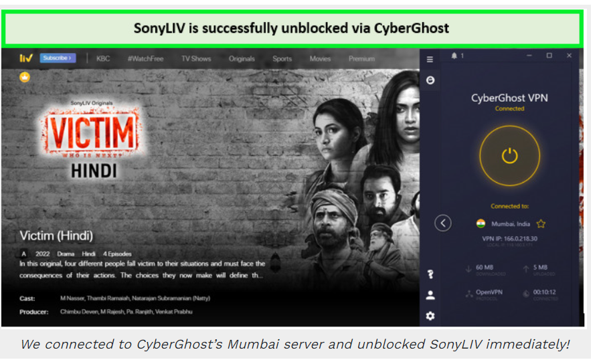The image size is (607, 364).
Task: Open the #WatchFree link
Action: click(x=145, y=59)
